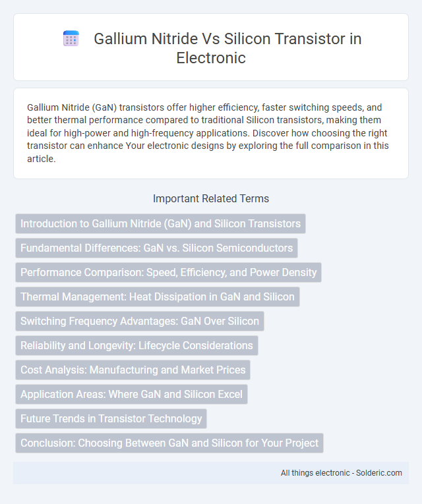Select Fundamental Differences: GaN vs. Silicon Semiconductors

157,248
